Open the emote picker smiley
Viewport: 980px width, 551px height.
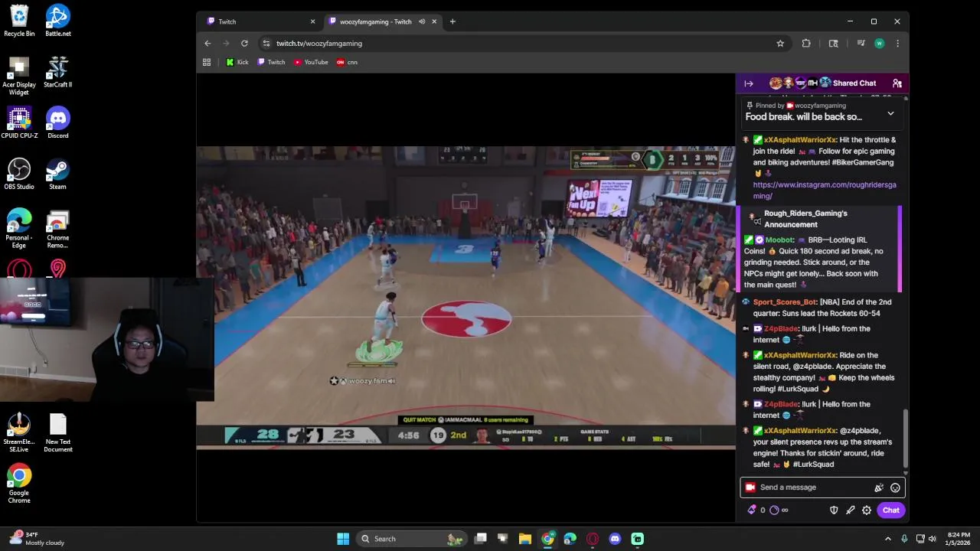tap(895, 487)
